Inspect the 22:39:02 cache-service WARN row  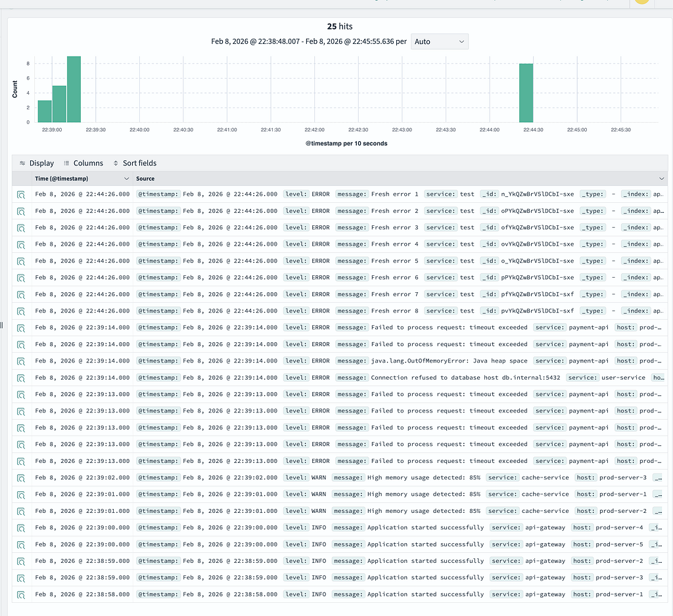[20, 478]
